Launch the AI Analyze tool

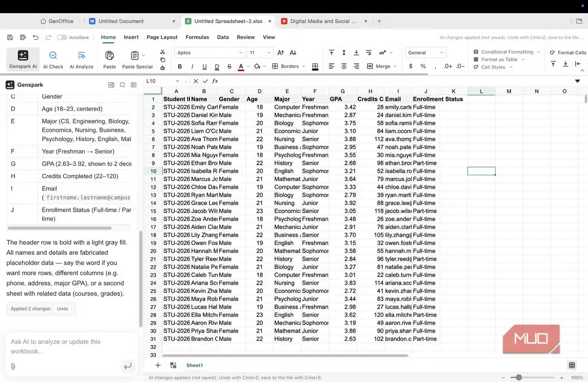82,59
